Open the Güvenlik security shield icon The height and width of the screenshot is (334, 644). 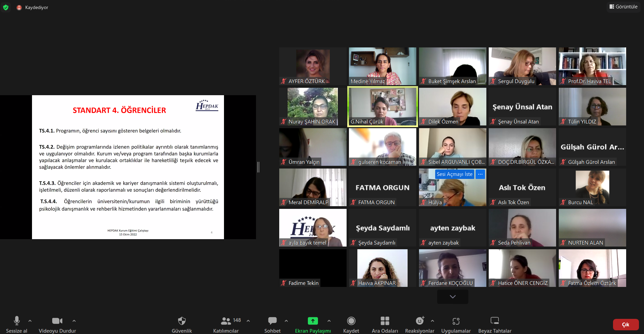pyautogui.click(x=182, y=321)
